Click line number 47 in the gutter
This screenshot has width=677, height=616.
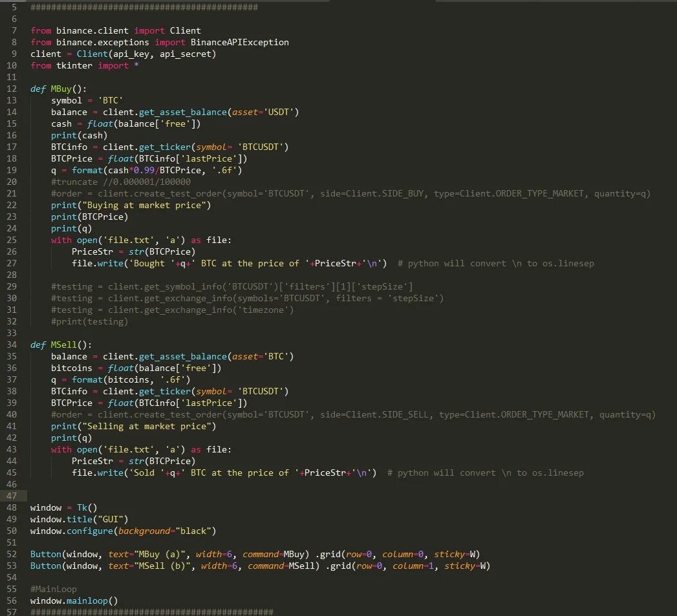click(12, 496)
